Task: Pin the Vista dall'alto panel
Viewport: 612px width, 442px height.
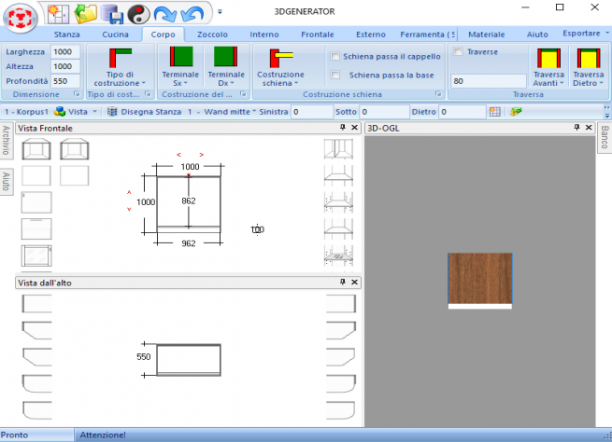Action: pos(343,282)
